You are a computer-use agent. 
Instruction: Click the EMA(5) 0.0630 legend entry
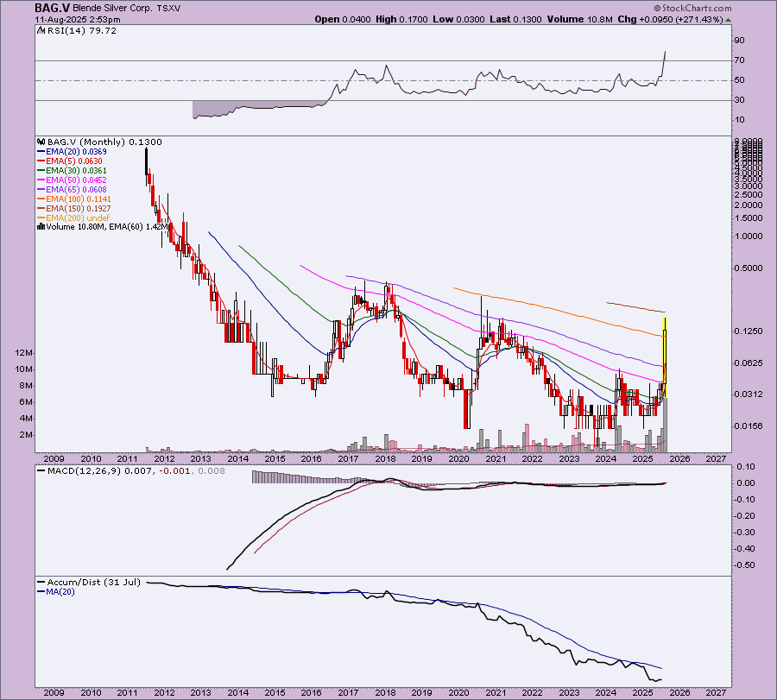(x=74, y=161)
